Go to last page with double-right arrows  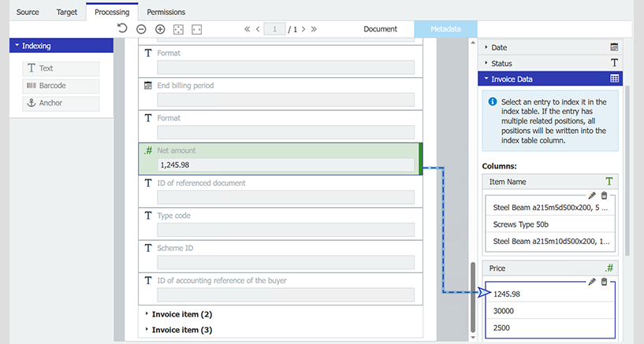click(314, 29)
